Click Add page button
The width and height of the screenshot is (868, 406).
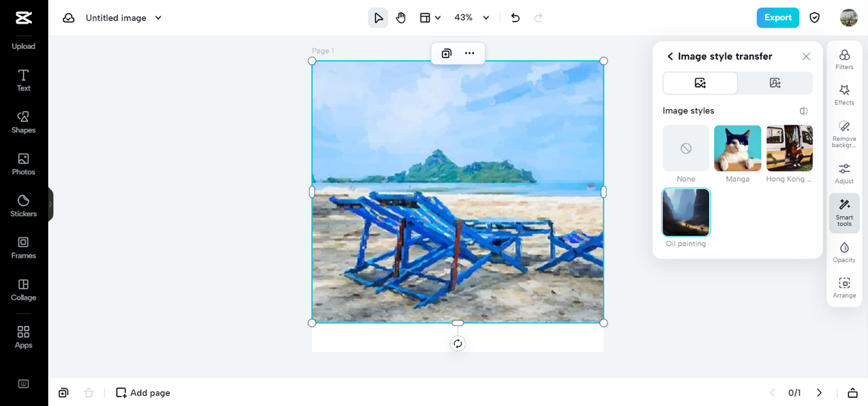pos(143,392)
